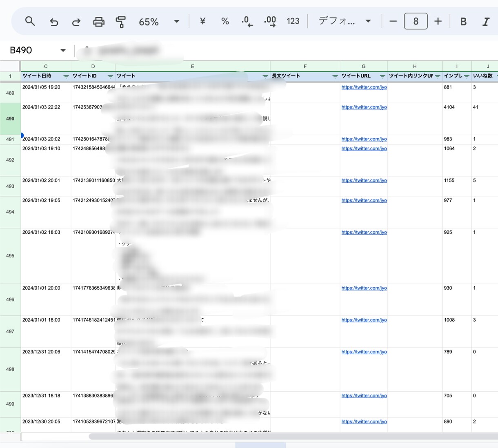Open the twitter link in row 493
The image size is (498, 448).
point(364,180)
